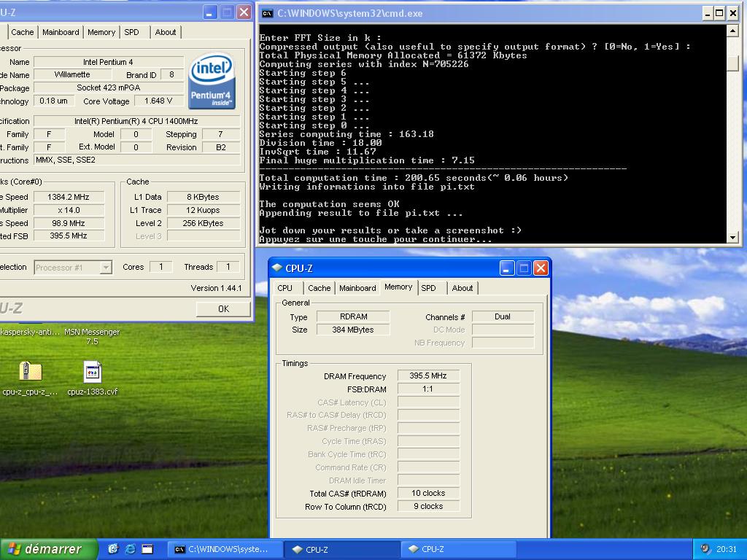Click cmd scrollbar up arrow
This screenshot has height=560, width=747.
pyautogui.click(x=732, y=31)
